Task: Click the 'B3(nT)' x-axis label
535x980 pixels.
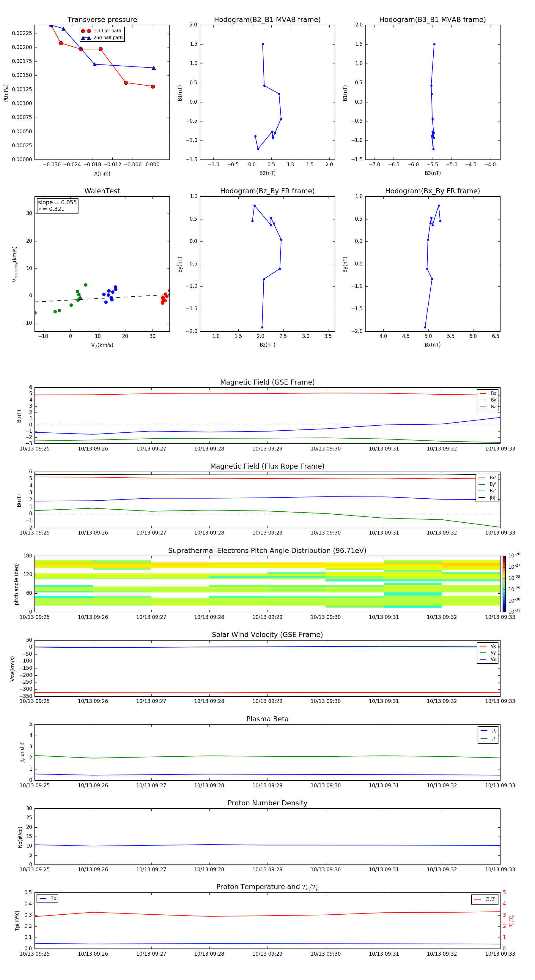Action: pos(432,173)
